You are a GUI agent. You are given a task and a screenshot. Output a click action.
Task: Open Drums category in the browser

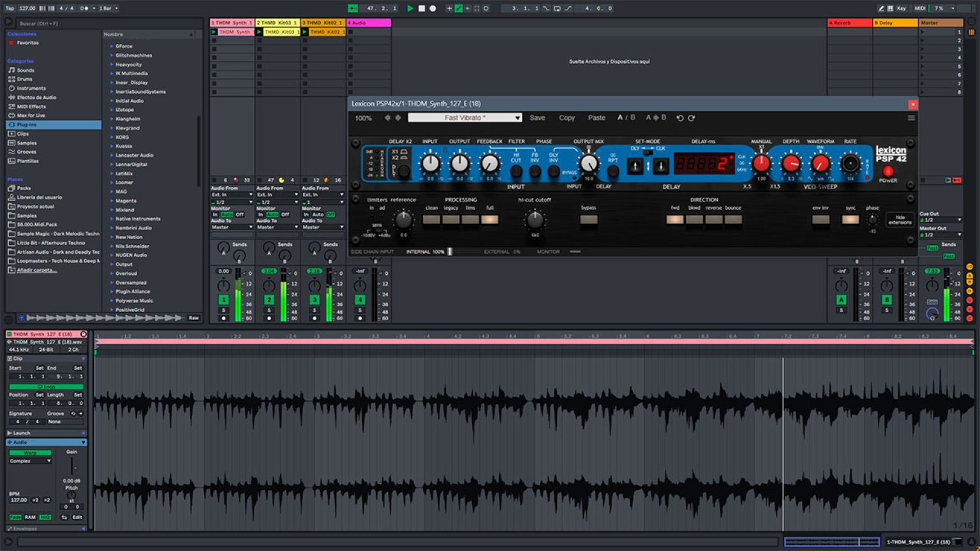coord(24,79)
